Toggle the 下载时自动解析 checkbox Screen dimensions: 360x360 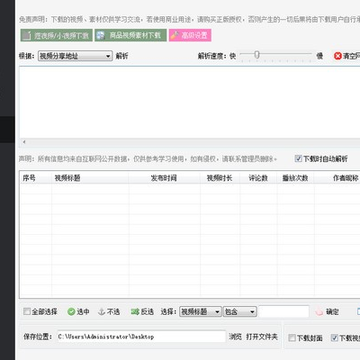[x=298, y=159]
